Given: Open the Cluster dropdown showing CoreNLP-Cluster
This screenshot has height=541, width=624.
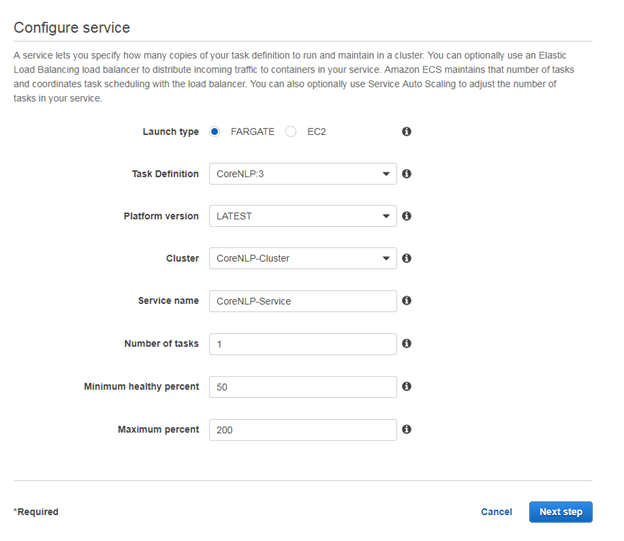Looking at the screenshot, I should click(303, 258).
